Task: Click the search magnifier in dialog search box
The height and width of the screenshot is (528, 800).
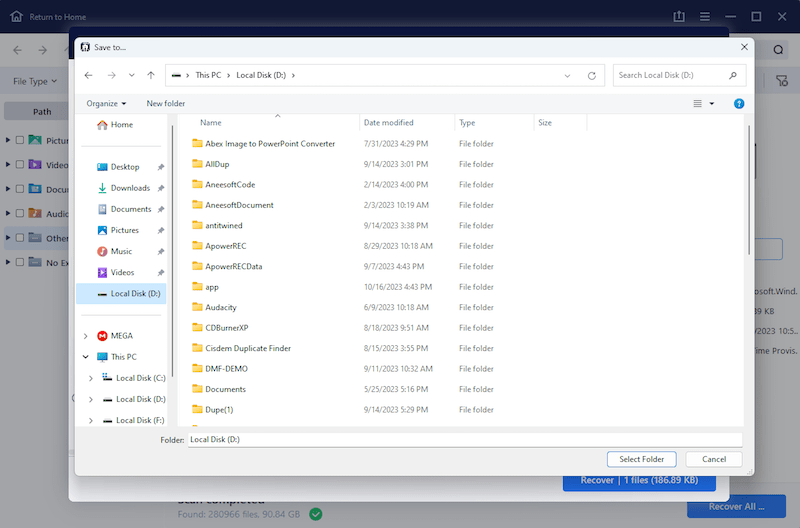Action: pyautogui.click(x=733, y=76)
